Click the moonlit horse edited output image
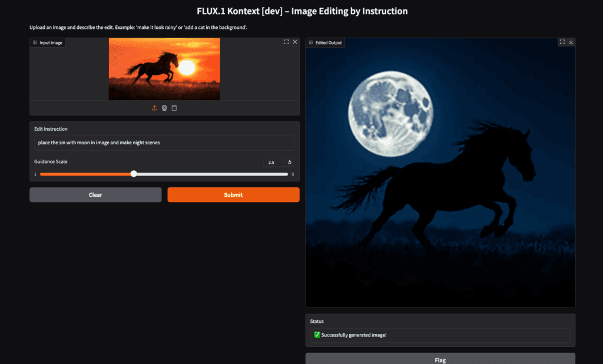The image size is (603, 364). (x=440, y=173)
